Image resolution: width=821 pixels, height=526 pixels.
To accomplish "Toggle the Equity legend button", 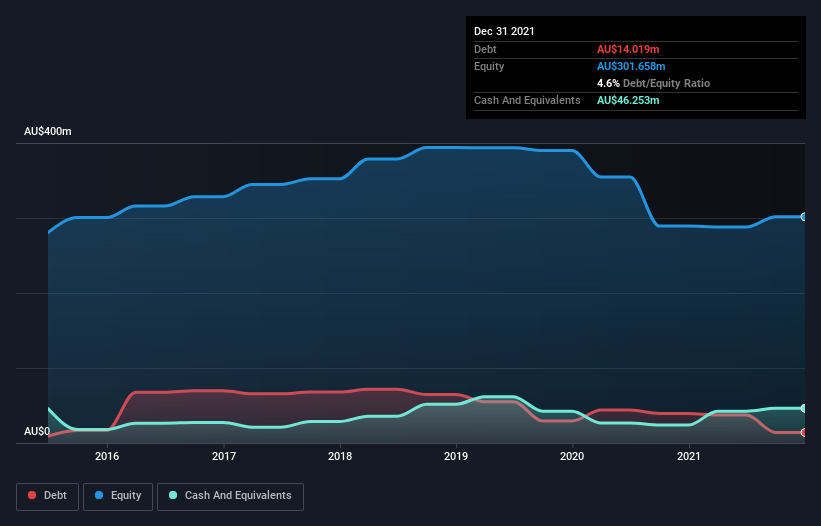I will click(x=118, y=496).
